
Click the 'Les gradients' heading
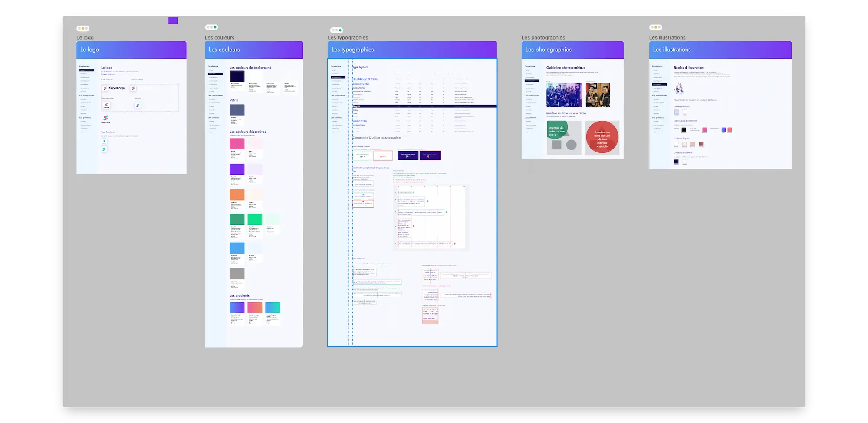pyautogui.click(x=240, y=296)
